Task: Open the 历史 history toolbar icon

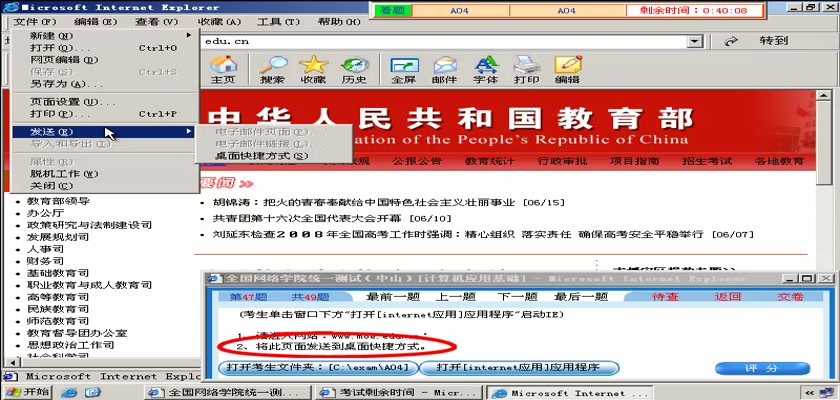Action: pos(354,70)
